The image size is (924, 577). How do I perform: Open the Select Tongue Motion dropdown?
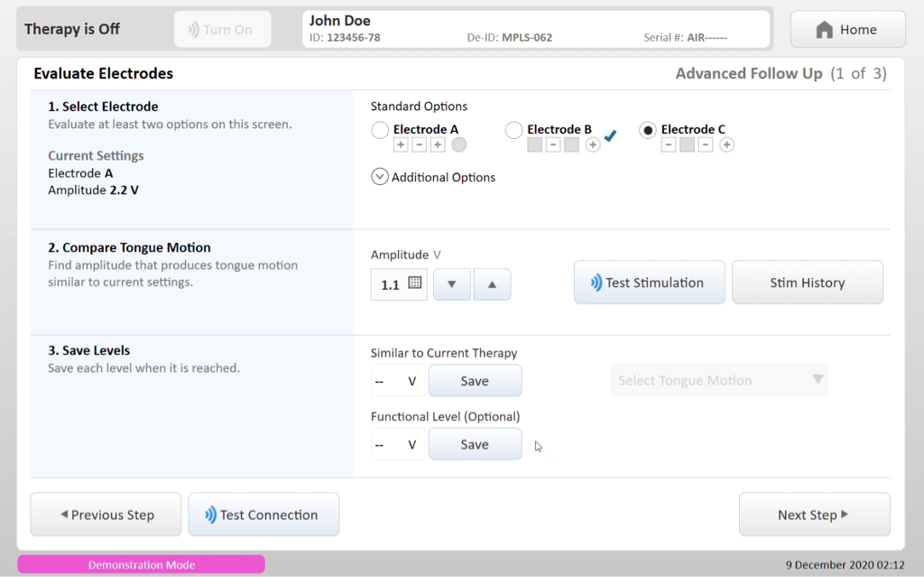click(719, 380)
